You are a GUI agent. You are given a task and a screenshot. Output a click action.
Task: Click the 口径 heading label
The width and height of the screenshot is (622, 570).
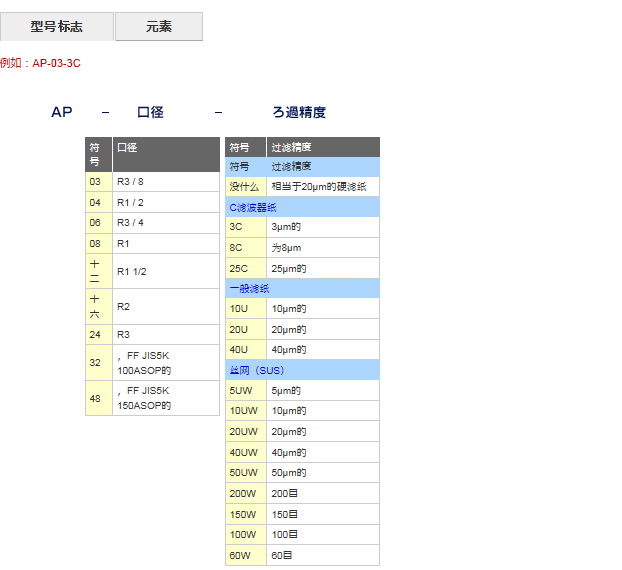(x=150, y=112)
